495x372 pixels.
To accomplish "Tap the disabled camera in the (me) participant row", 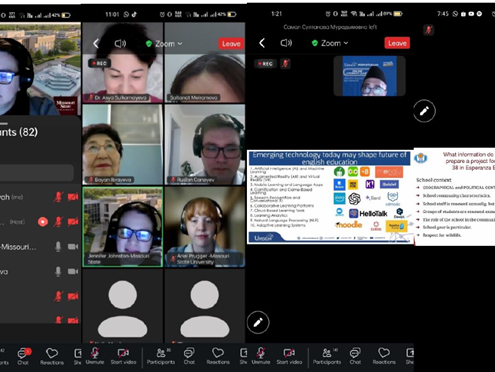I will pyautogui.click(x=73, y=197).
